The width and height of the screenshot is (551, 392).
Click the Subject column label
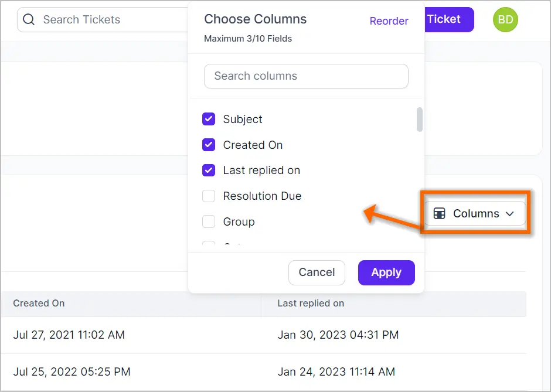pos(243,120)
